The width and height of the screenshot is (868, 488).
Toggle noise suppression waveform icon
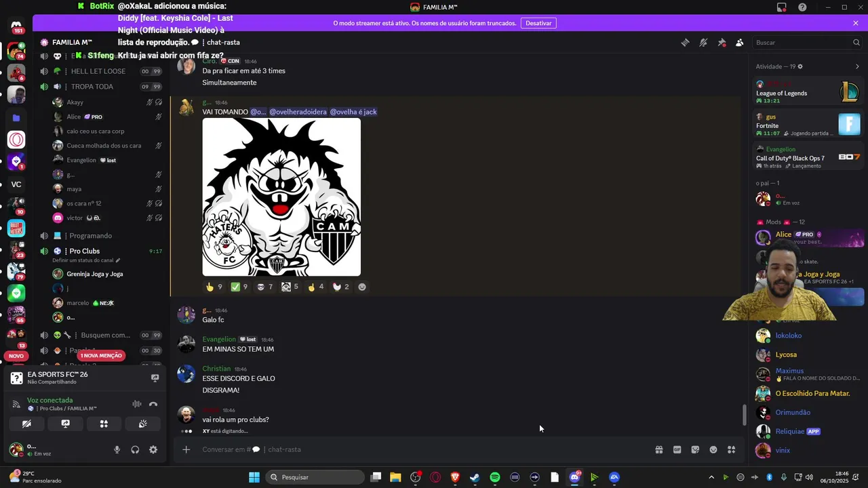click(x=137, y=404)
